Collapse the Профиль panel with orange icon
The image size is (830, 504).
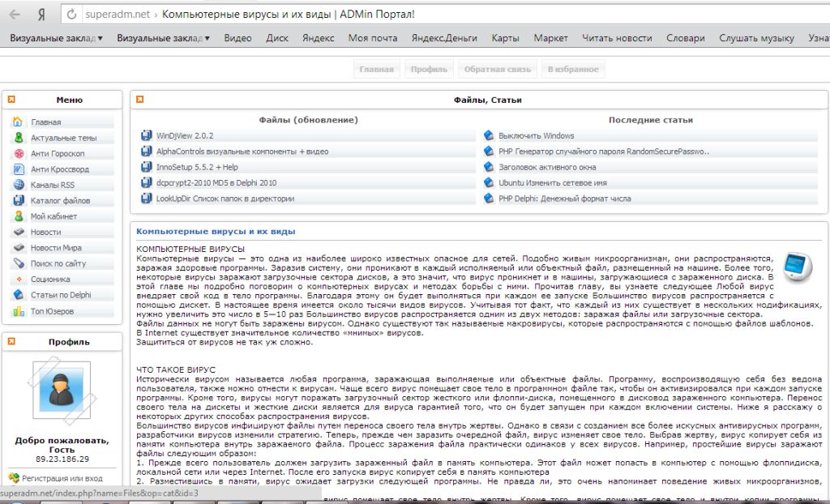click(11, 341)
